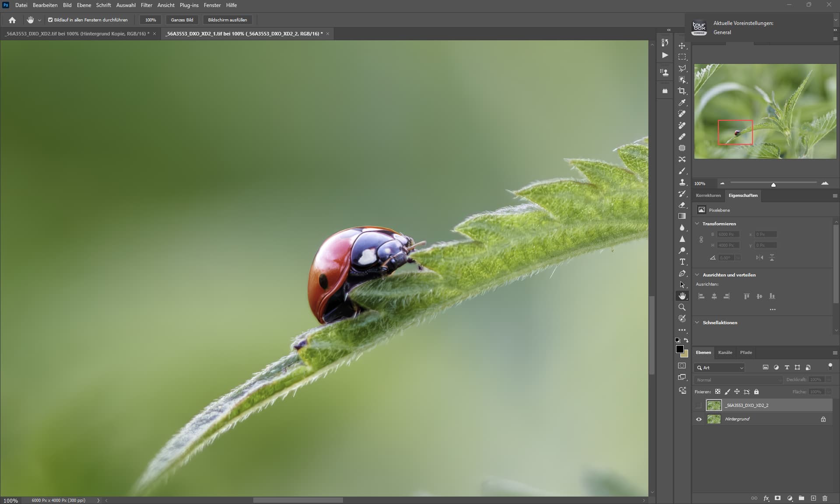Collapse the Schnellaktionen section
Viewport: 840px width, 504px height.
(x=697, y=322)
